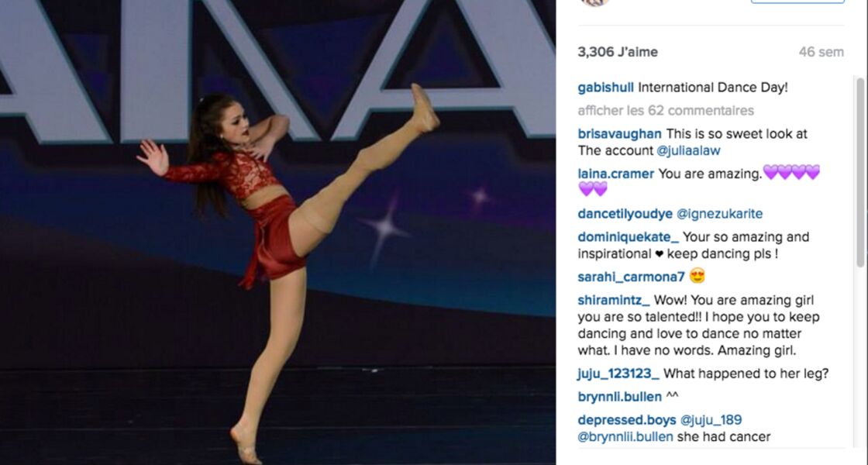Click the follow button outline at top right
868x465 pixels.
coord(797,2)
